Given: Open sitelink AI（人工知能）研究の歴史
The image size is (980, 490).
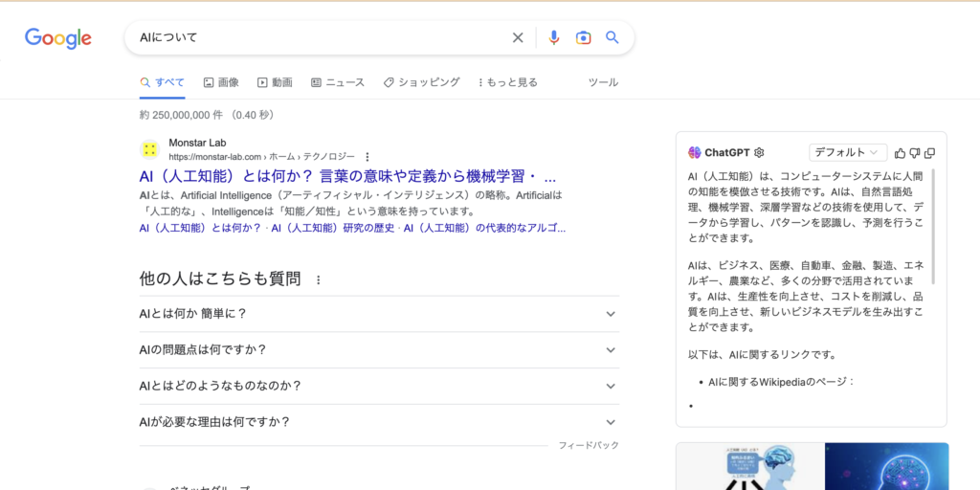Looking at the screenshot, I should tap(332, 228).
